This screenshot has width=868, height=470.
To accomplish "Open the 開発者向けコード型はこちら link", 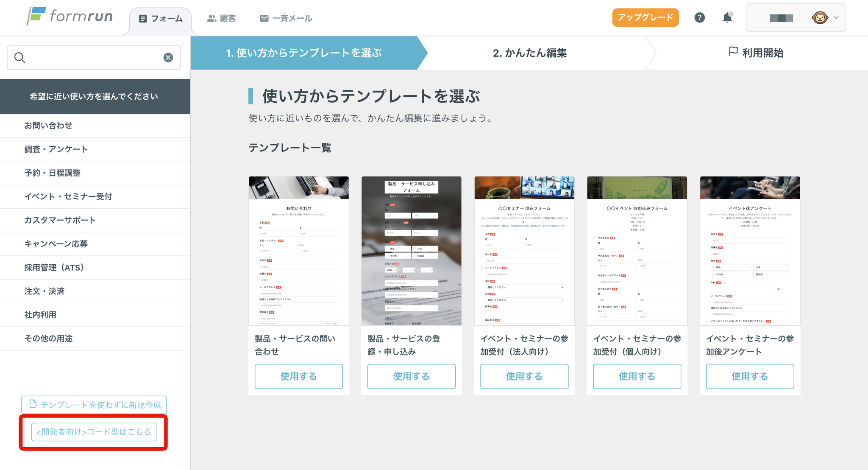I will pos(94,432).
